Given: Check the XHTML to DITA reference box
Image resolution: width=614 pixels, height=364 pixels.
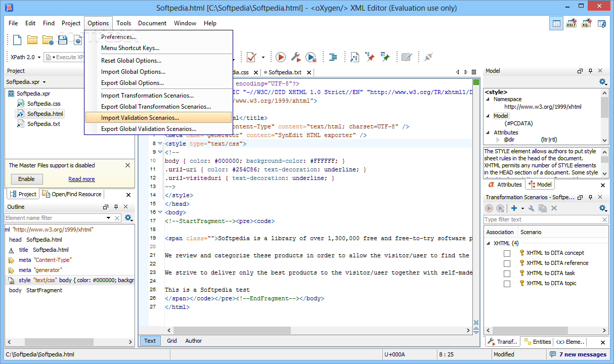Looking at the screenshot, I should pos(507,263).
